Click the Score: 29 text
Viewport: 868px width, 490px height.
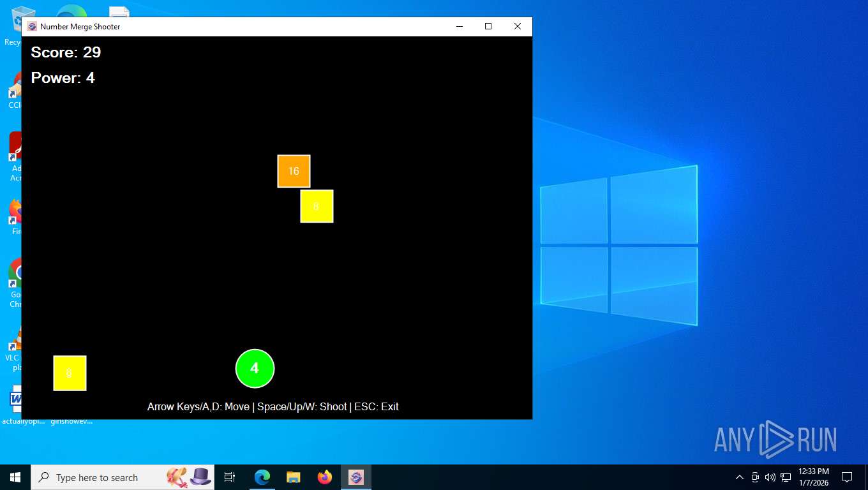pos(66,52)
